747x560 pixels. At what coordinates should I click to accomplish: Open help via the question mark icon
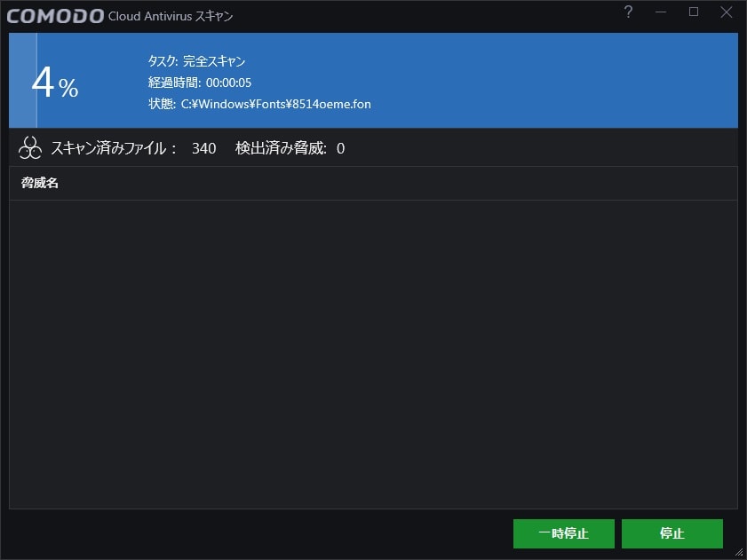click(628, 12)
